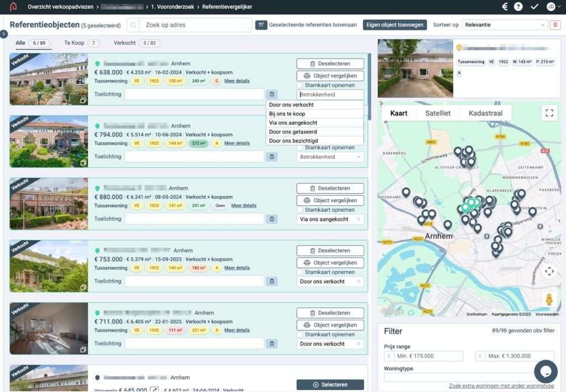
Task: Click trash icon next to € 711.000 Toelichting
Action: pos(272,343)
